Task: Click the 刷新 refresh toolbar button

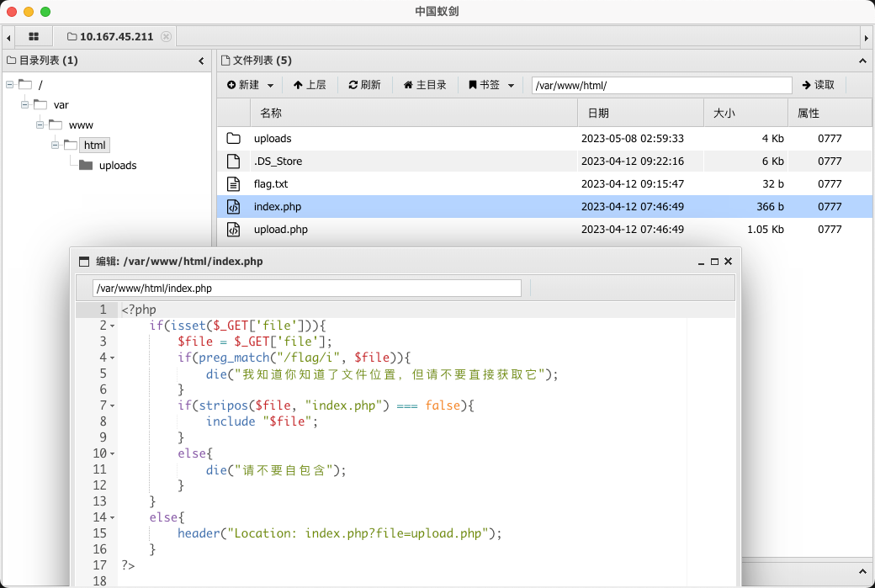Action: [364, 85]
